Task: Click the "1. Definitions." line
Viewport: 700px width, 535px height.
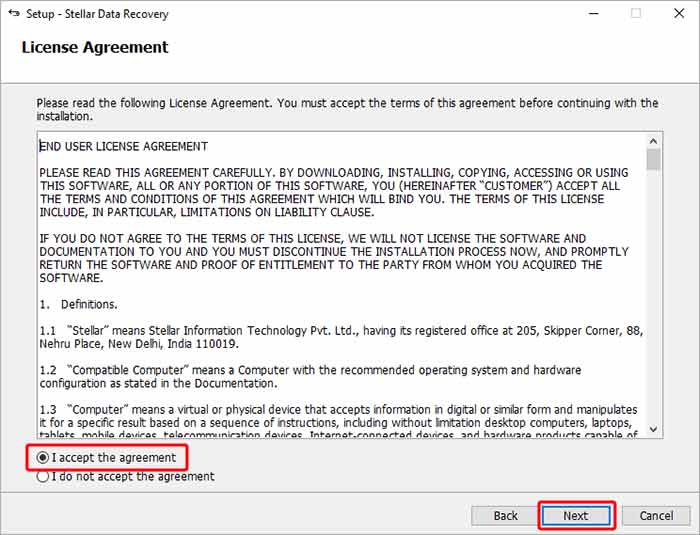Action: pos(78,305)
